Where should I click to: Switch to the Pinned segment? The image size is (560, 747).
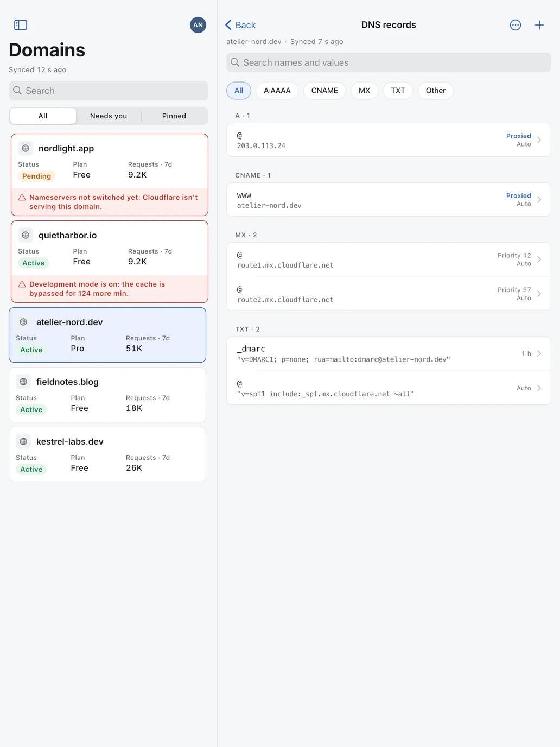[174, 116]
